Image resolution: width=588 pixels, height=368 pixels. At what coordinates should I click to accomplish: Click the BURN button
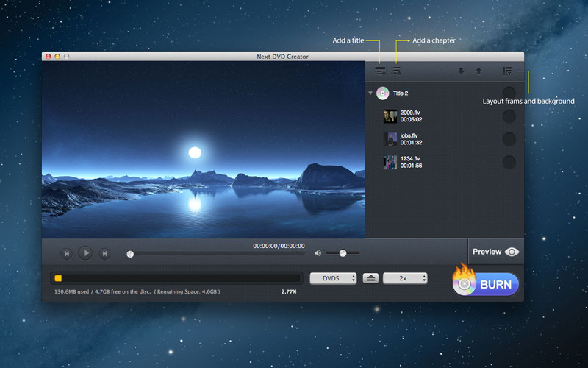(x=487, y=284)
